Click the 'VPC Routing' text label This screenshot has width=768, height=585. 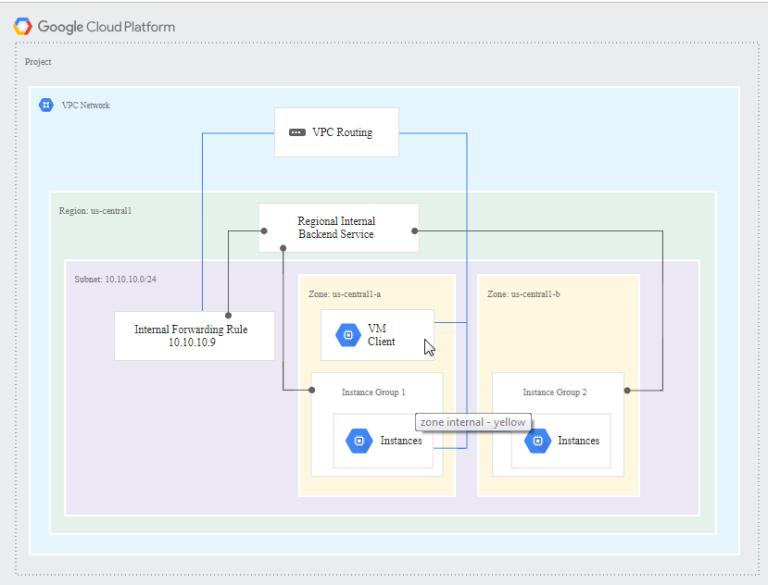[342, 132]
